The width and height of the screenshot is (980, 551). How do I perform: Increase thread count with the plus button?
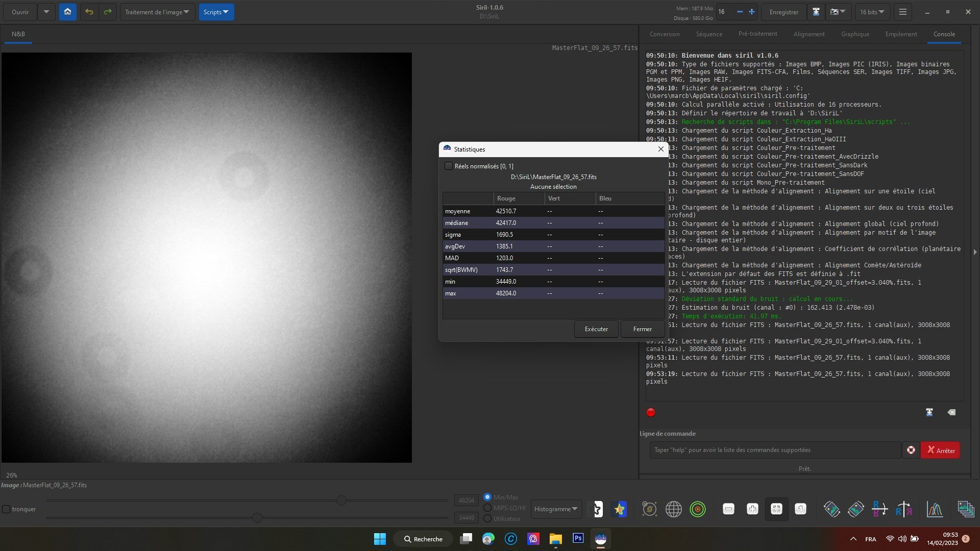[751, 12]
